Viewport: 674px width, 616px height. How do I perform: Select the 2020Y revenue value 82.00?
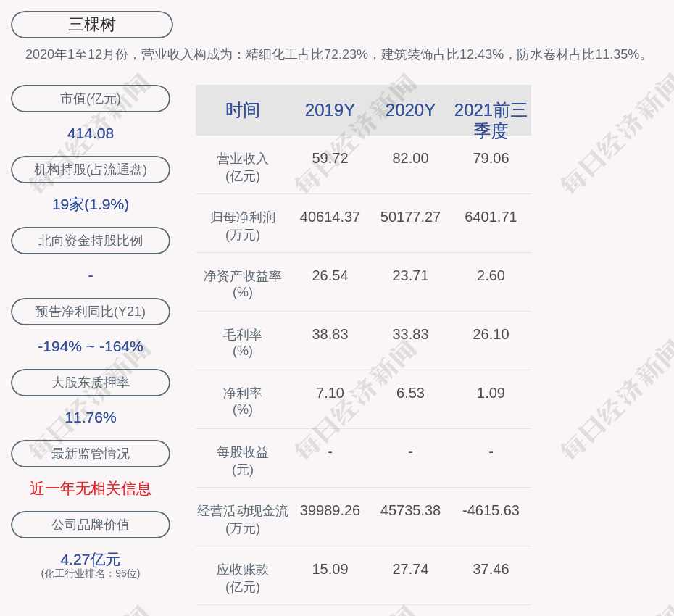coord(410,158)
